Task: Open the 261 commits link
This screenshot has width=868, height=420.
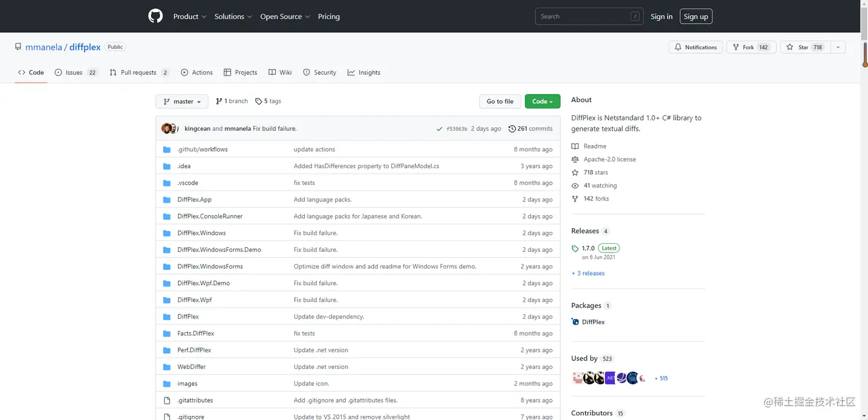Action: [531, 129]
